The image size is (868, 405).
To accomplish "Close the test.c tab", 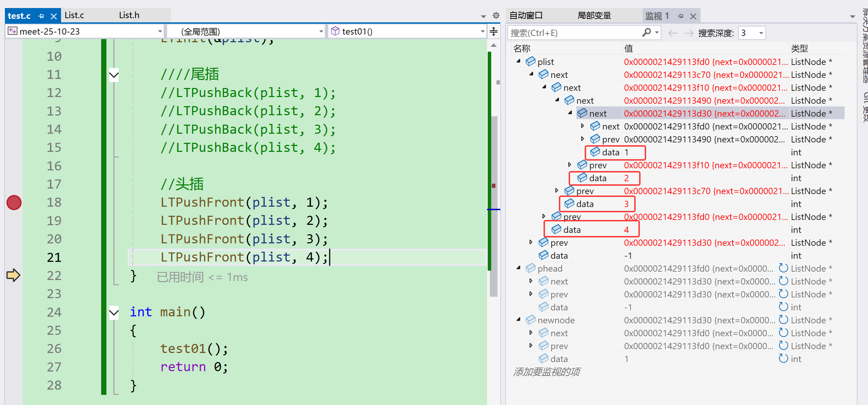I will (53, 16).
